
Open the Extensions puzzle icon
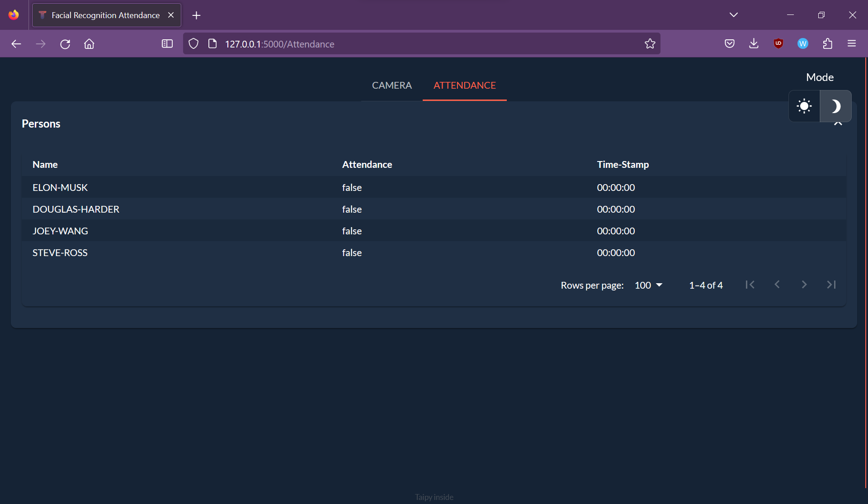click(x=827, y=43)
